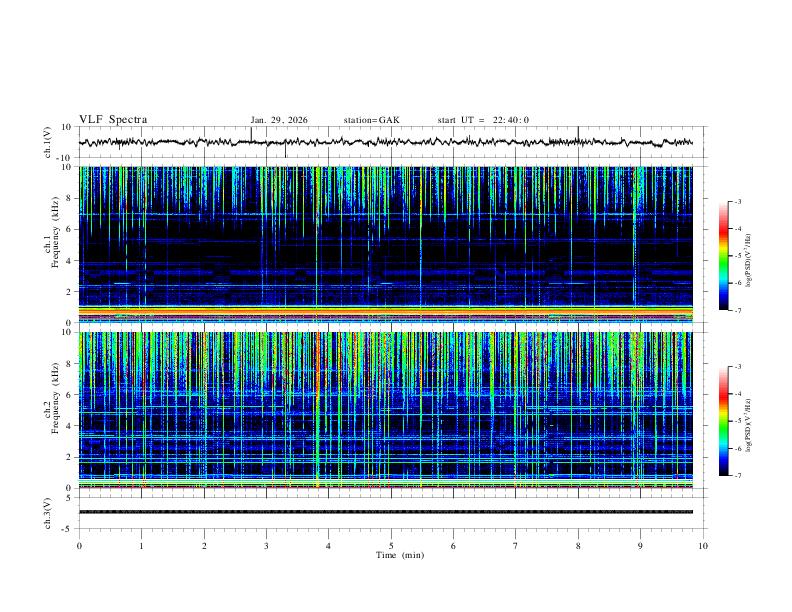Image resolution: width=792 pixels, height=612 pixels.
Task: Click the log(PSD) label beside ch.2 colorbar
Action: click(x=748, y=425)
